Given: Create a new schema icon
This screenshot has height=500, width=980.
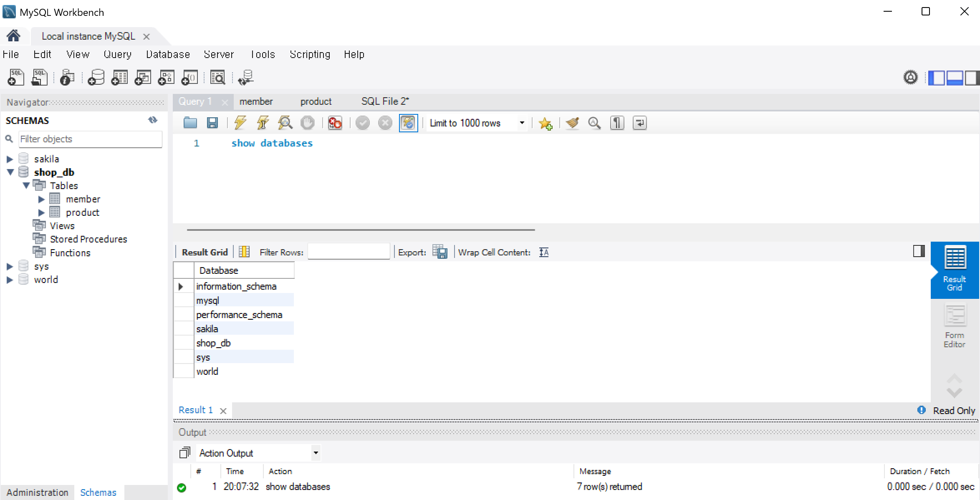Looking at the screenshot, I should pos(96,78).
